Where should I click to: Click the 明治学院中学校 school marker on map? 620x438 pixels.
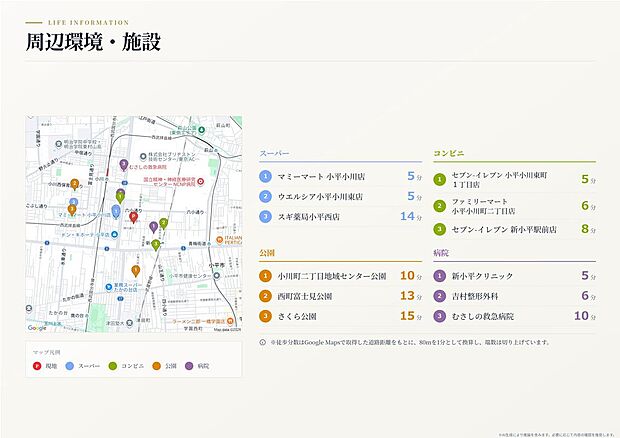pyautogui.click(x=59, y=143)
